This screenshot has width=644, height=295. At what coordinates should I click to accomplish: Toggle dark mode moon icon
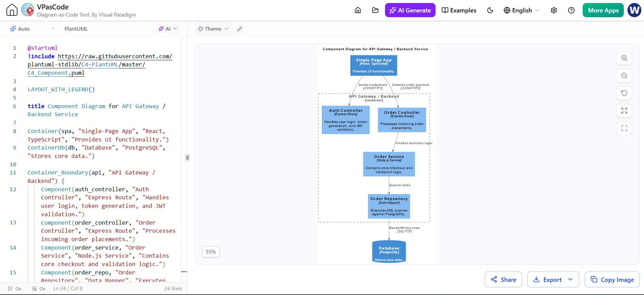tap(490, 10)
